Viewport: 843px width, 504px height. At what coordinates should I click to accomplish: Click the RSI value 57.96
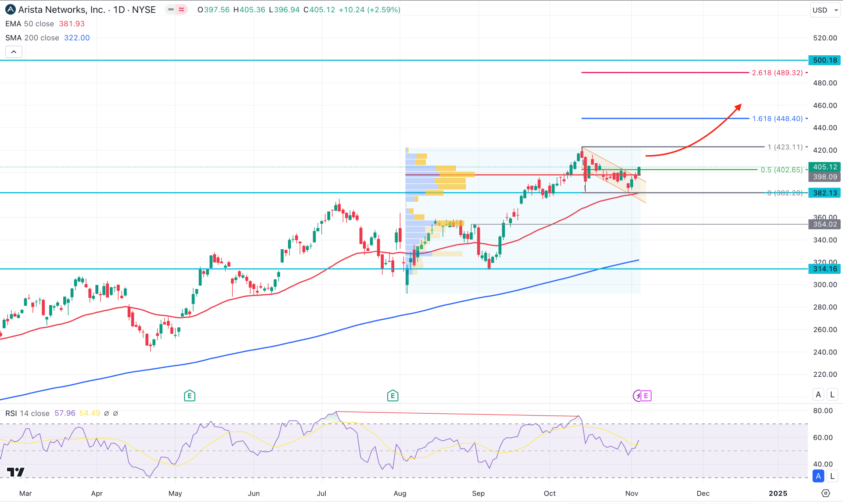65,413
